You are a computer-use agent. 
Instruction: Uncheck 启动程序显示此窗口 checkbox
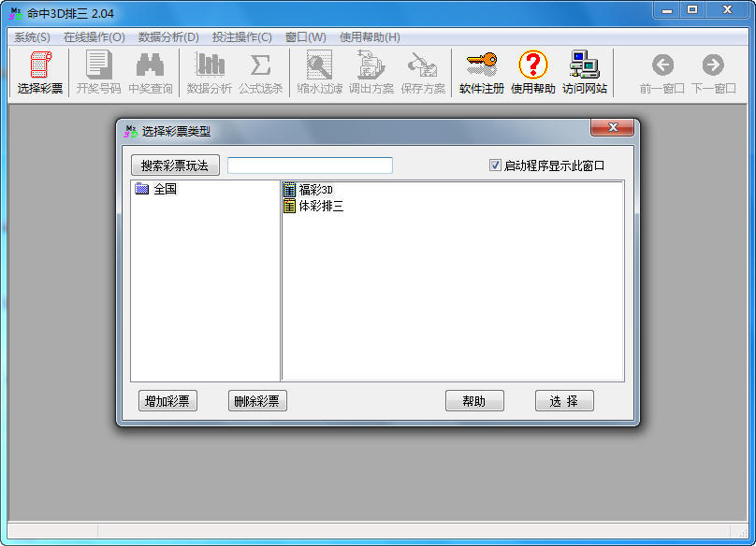(x=495, y=165)
